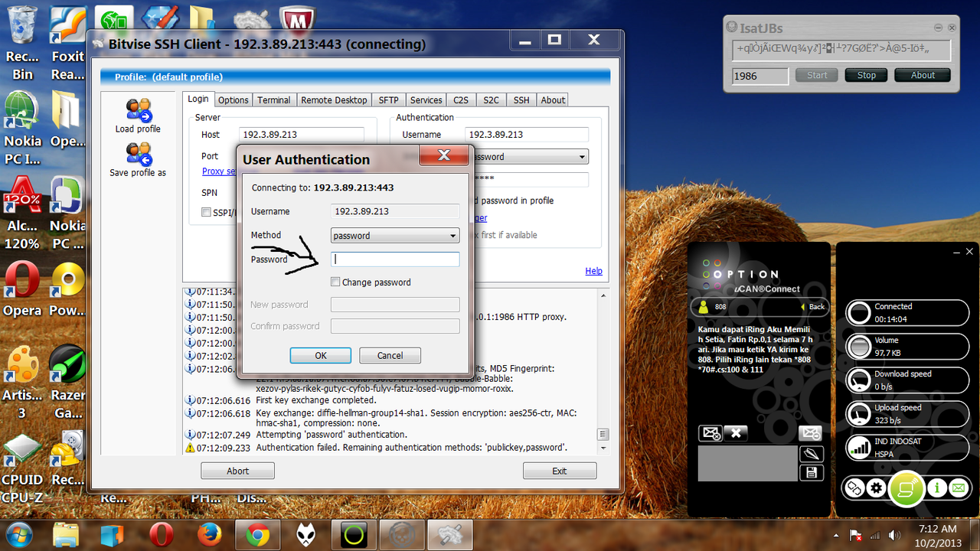Click the Bitvise Username field in Authentication section
980x551 pixels.
[x=527, y=134]
